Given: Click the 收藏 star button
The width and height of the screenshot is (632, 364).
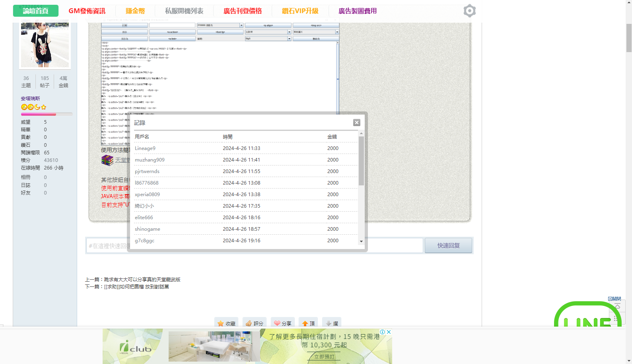Looking at the screenshot, I should coord(226,323).
